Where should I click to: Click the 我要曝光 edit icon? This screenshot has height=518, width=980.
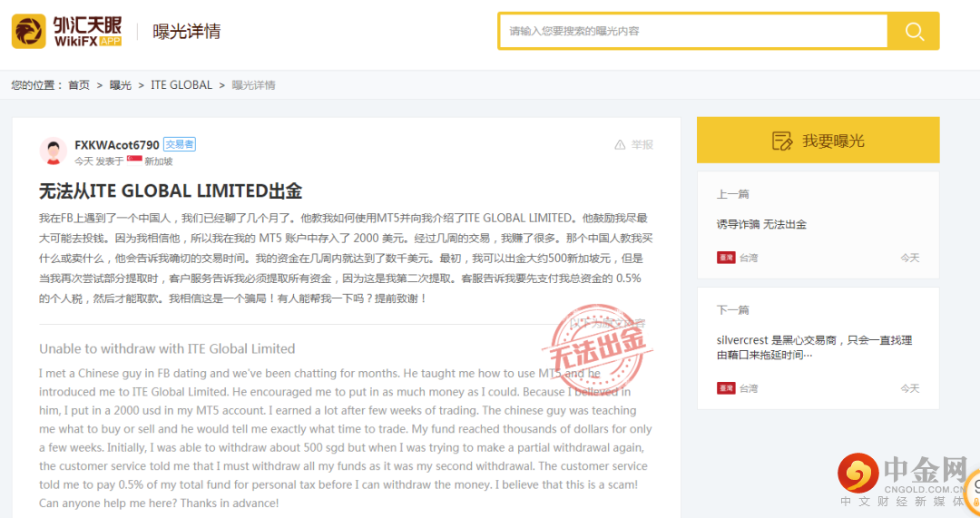tap(781, 141)
